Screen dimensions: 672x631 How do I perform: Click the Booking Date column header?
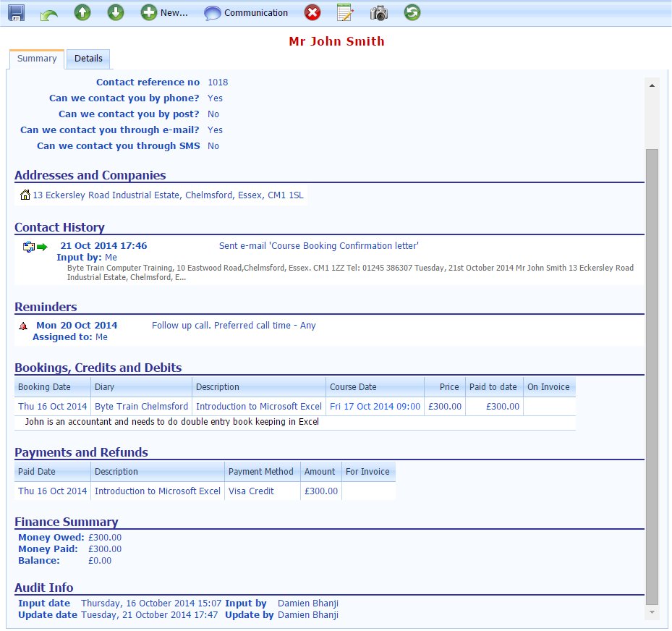pos(53,386)
